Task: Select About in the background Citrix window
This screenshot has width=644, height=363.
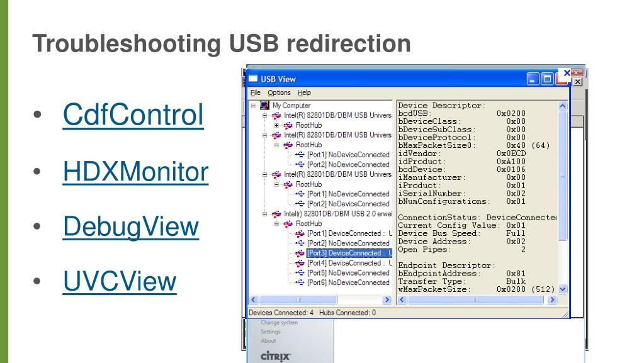Action: 268,341
